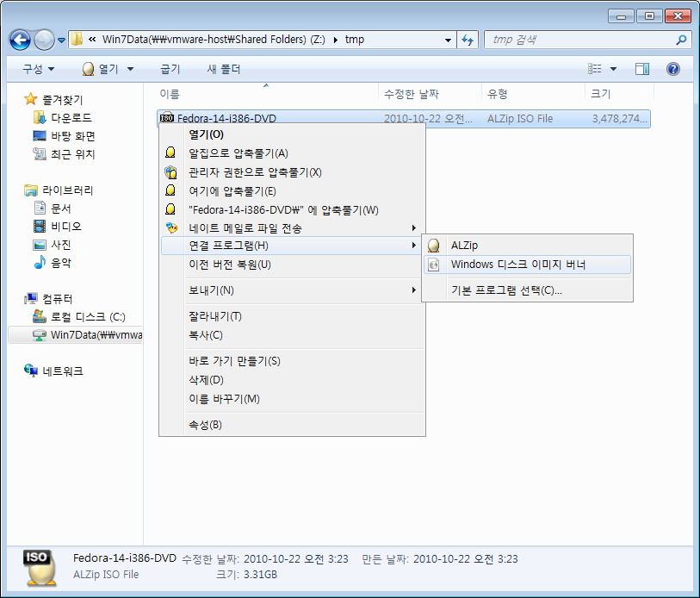Choose 복사(C) in context menu
The image size is (700, 598).
click(292, 335)
